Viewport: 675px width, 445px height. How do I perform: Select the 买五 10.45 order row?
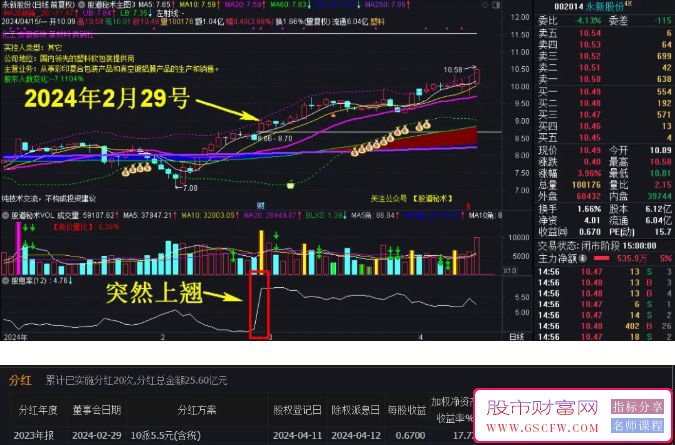[x=604, y=138]
